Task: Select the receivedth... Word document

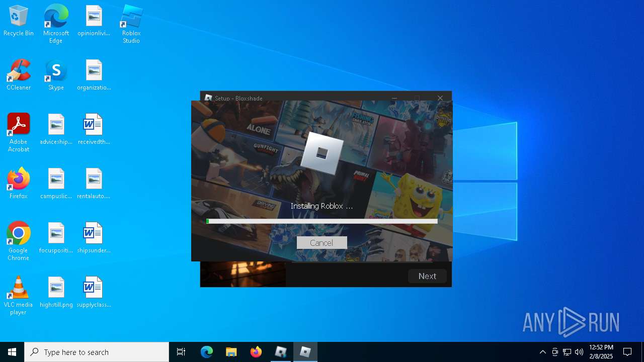Action: [x=94, y=130]
